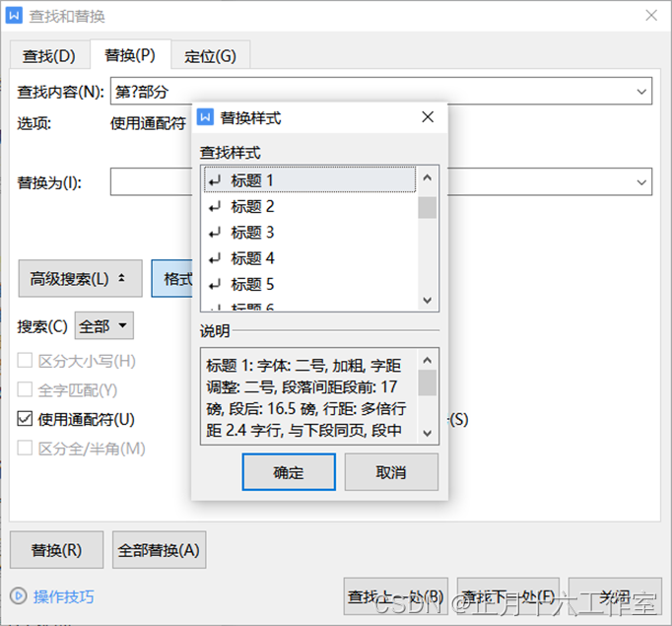Select 标题 3 style in list

point(309,232)
